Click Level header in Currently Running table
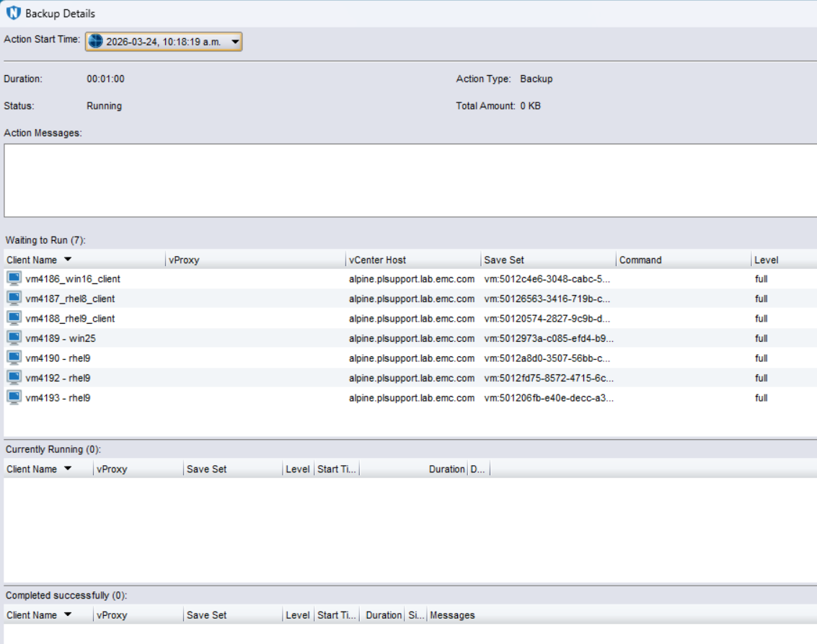 (298, 469)
